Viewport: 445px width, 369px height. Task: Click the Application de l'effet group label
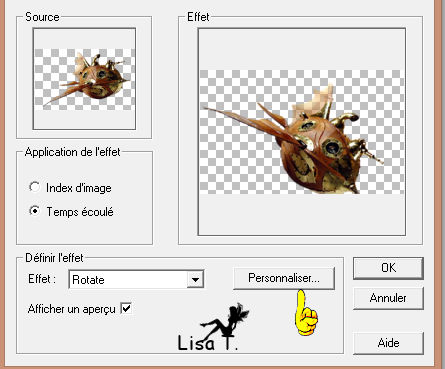pos(72,152)
